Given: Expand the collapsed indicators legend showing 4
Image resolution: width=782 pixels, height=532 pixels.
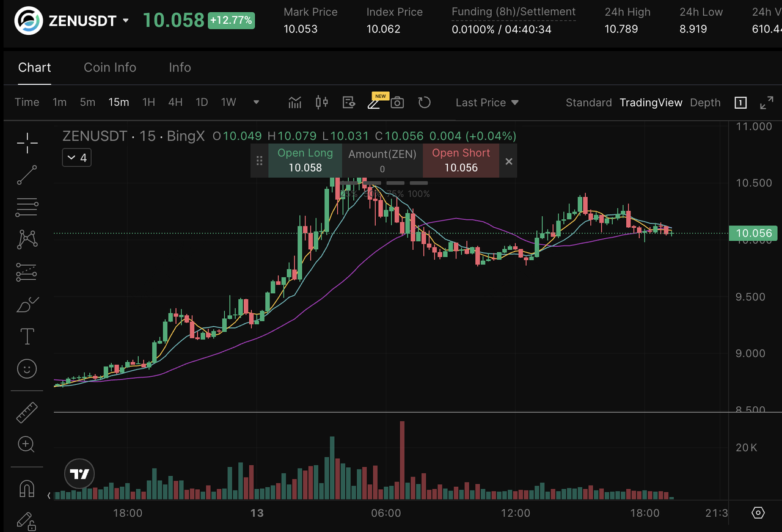Looking at the screenshot, I should point(76,158).
